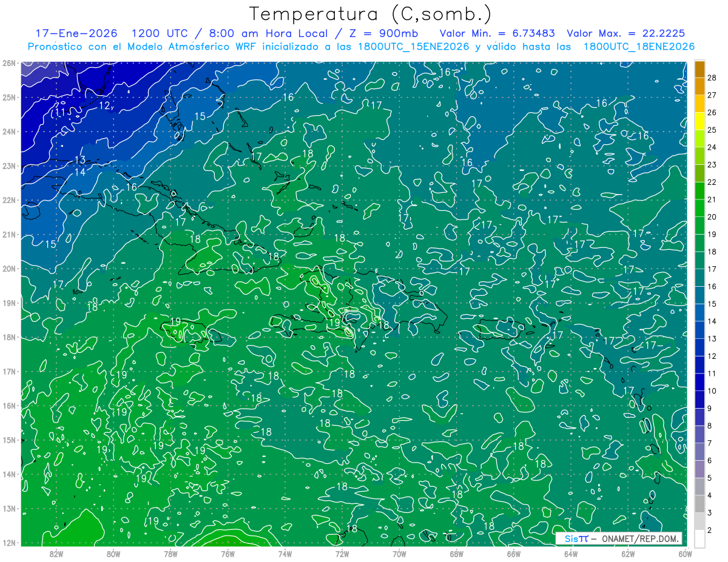Click the latitude axis label '23N'
728x562 pixels.
(x=9, y=166)
